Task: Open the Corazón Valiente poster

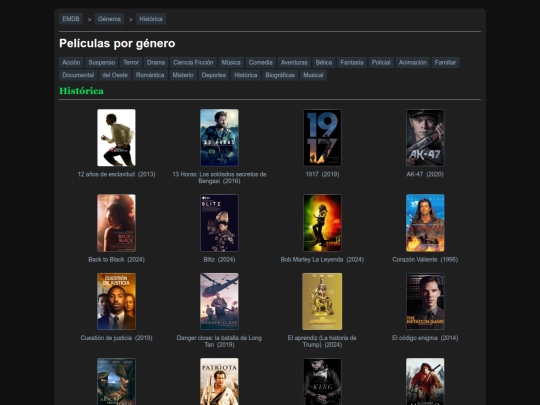Action: pos(425,223)
